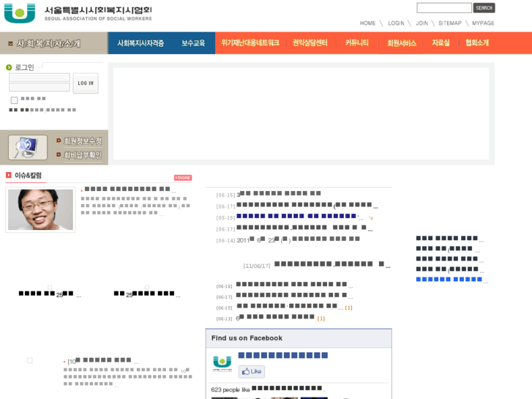The image size is (532, 399).
Task: Click the Seoul Association of Social Workers logo
Action: [78, 13]
